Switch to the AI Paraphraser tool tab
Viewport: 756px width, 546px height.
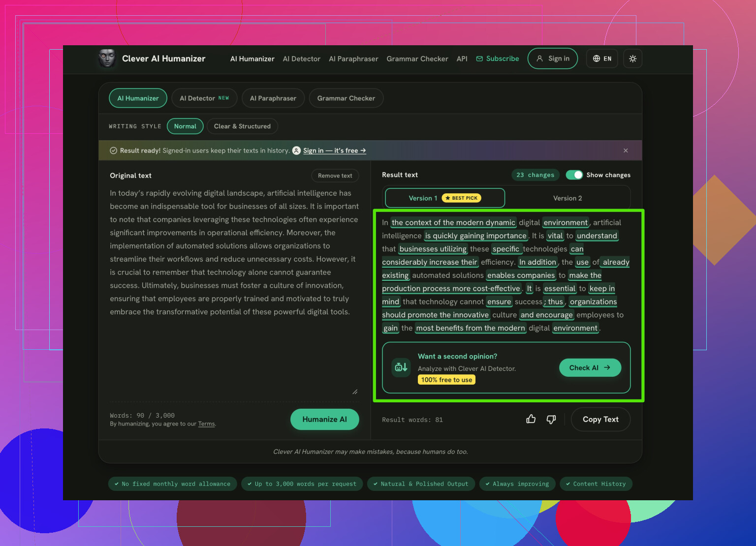tap(273, 98)
